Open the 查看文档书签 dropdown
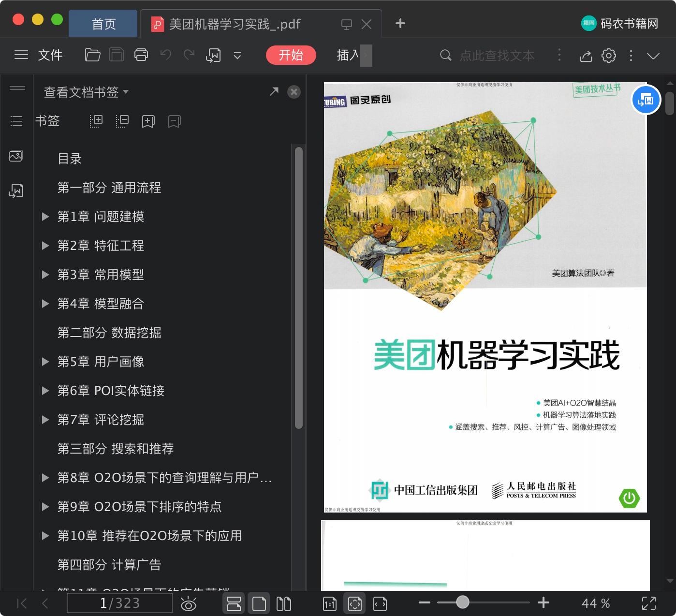 pyautogui.click(x=86, y=92)
